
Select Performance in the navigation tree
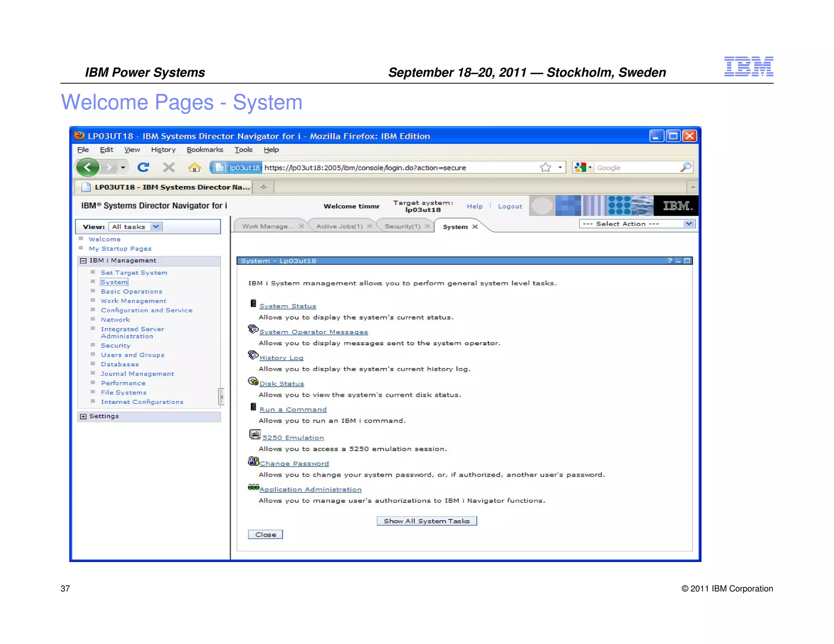tap(123, 383)
